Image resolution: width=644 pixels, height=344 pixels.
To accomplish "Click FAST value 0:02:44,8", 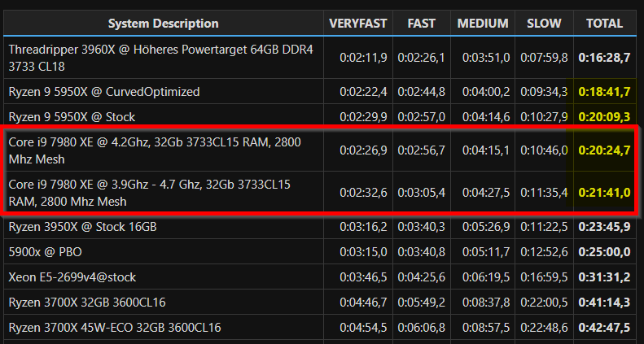I will [x=422, y=91].
